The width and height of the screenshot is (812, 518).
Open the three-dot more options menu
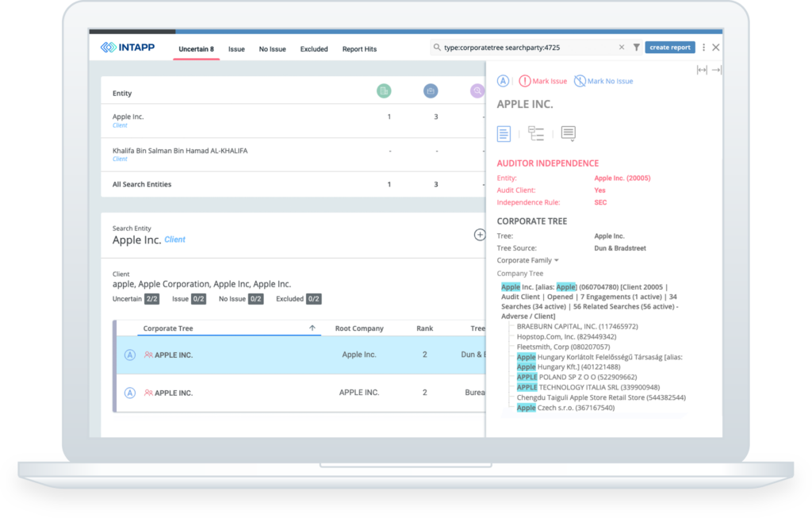(x=704, y=47)
